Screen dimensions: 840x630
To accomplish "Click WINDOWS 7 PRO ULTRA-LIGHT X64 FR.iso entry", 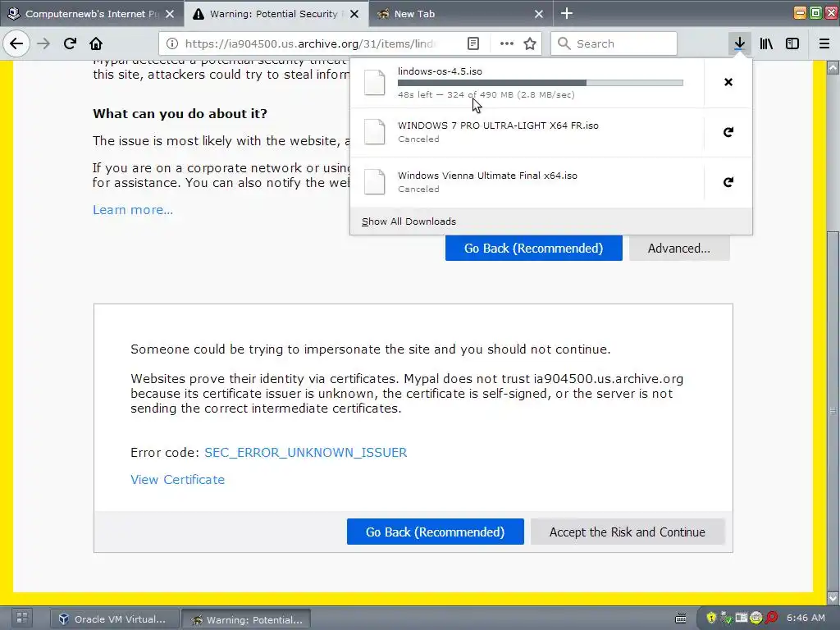I will 527,132.
